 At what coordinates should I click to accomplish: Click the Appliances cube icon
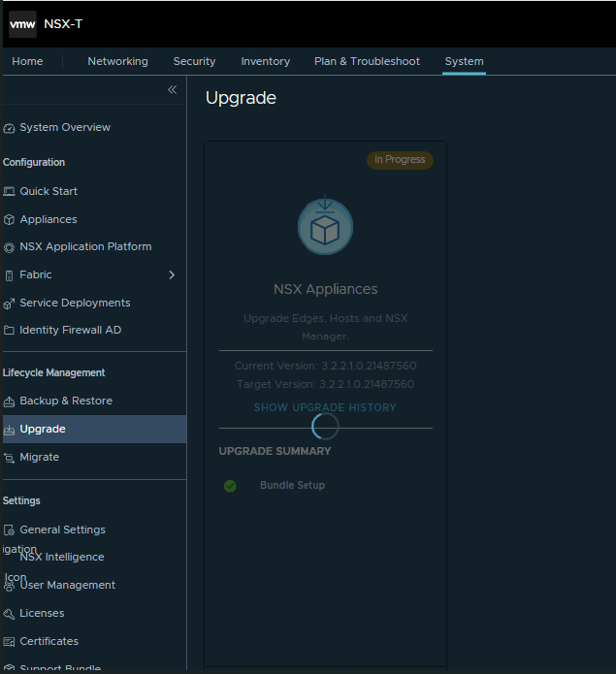(x=9, y=220)
